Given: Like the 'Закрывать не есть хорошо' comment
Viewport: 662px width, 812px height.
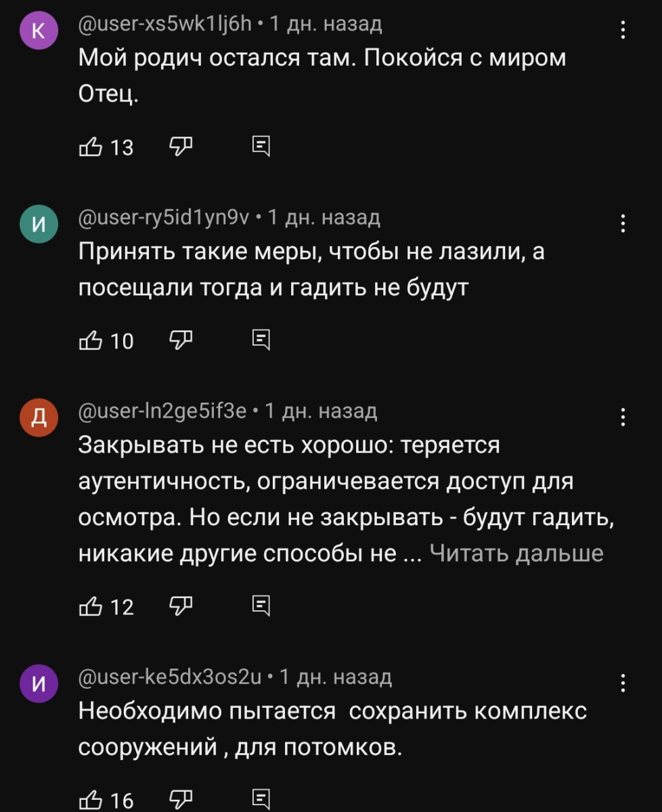Looking at the screenshot, I should pyautogui.click(x=89, y=606).
